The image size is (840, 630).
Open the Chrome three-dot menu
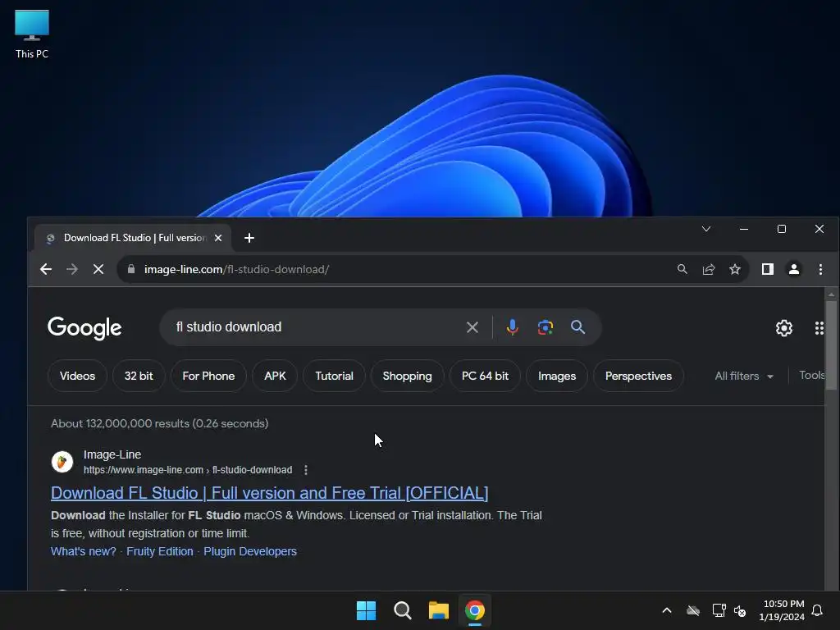[x=820, y=269]
